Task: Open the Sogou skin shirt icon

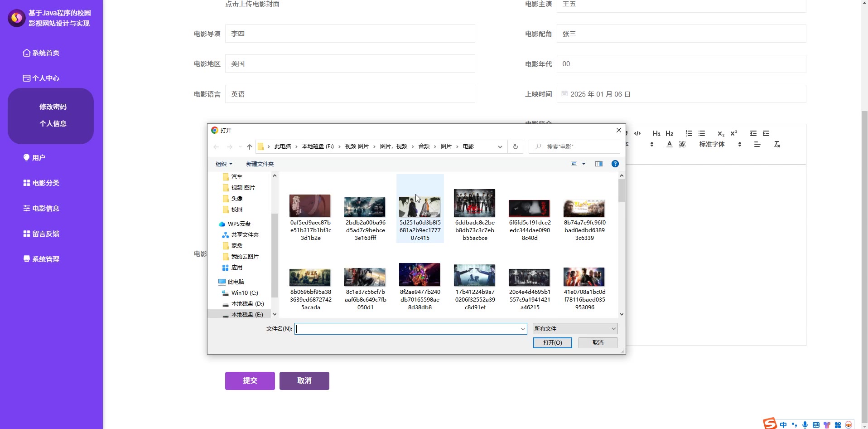Action: click(827, 425)
